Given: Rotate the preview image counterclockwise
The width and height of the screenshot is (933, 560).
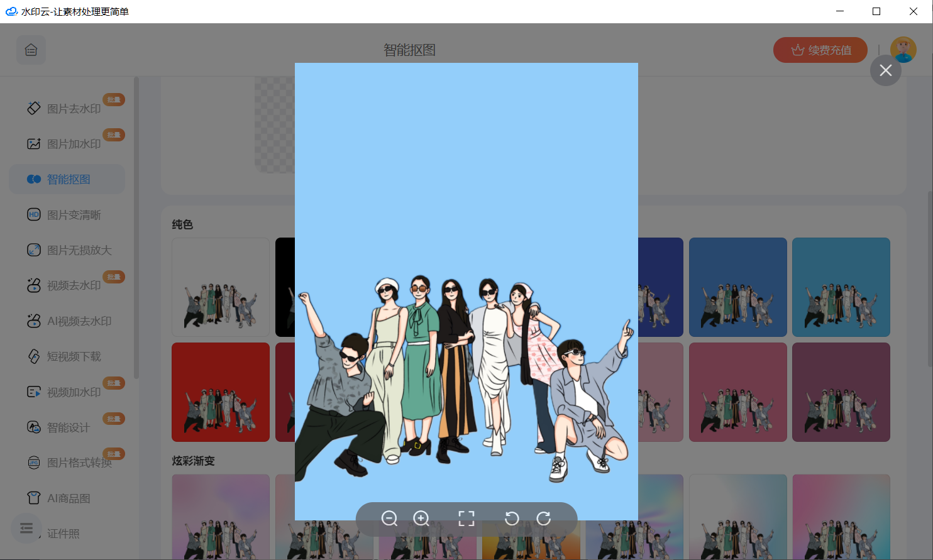Looking at the screenshot, I should (x=512, y=519).
